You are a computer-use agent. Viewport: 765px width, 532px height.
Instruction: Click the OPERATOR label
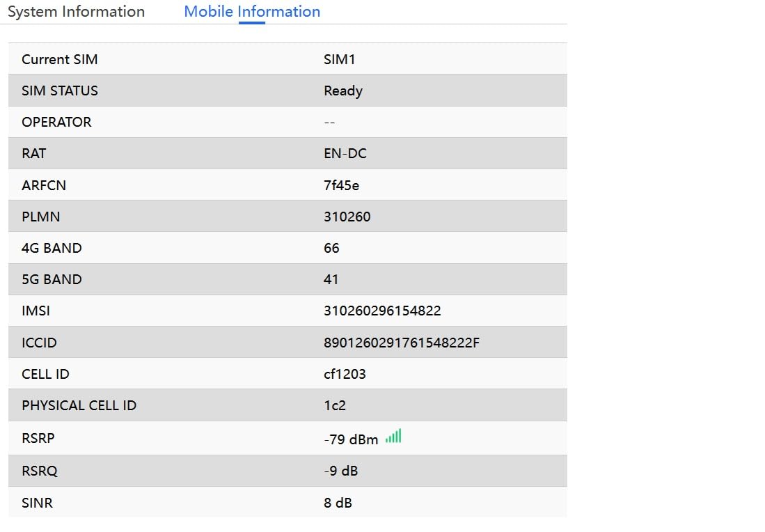coord(56,122)
